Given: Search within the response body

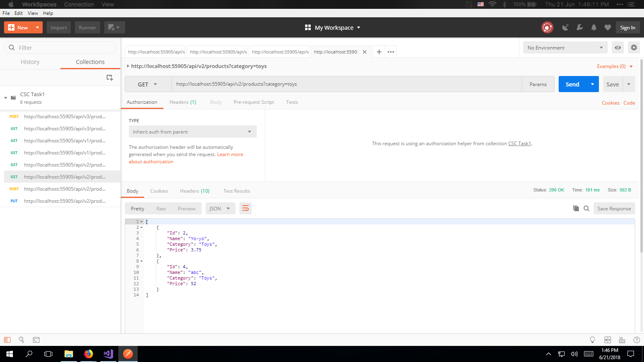Looking at the screenshot, I should click(x=586, y=208).
